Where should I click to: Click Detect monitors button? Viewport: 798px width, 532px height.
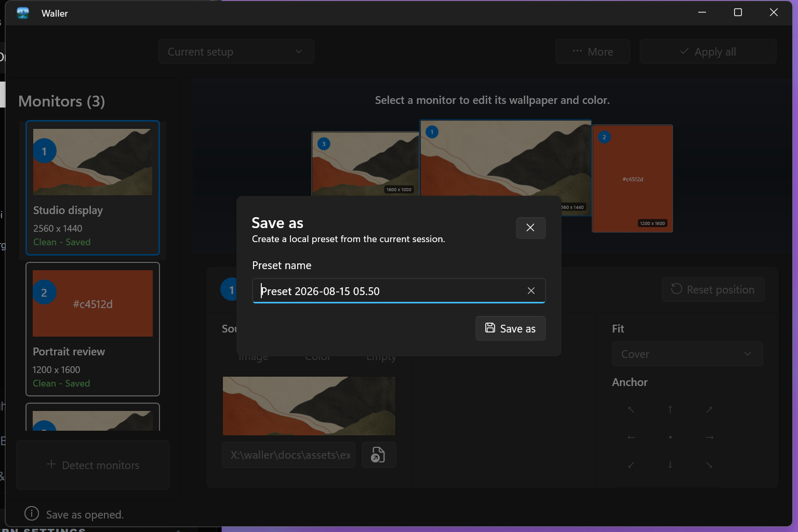click(x=93, y=465)
